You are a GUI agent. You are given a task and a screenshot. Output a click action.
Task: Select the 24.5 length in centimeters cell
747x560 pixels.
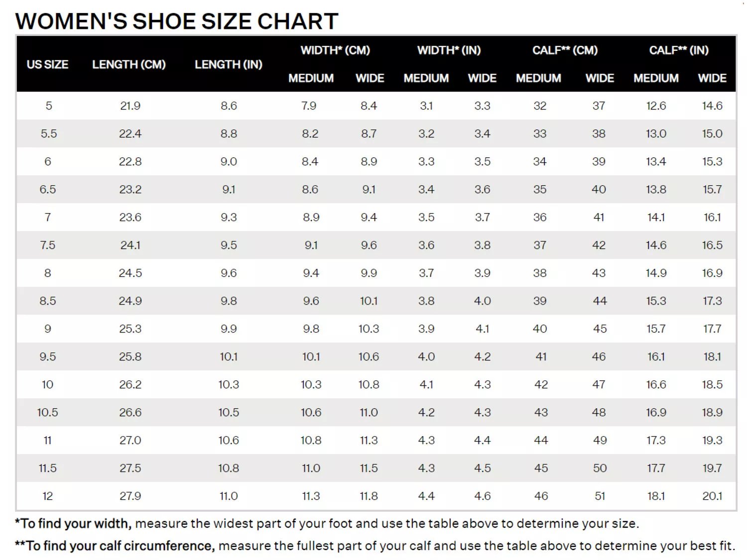pyautogui.click(x=130, y=273)
